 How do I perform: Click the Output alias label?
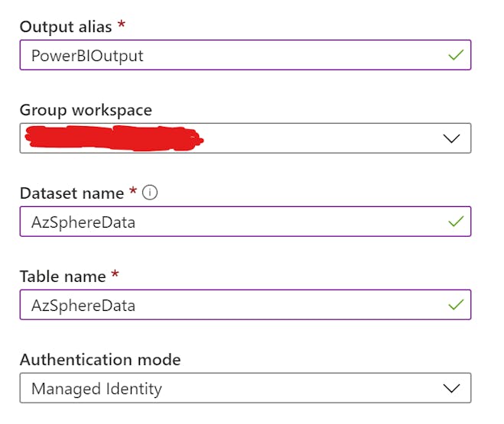pos(65,27)
